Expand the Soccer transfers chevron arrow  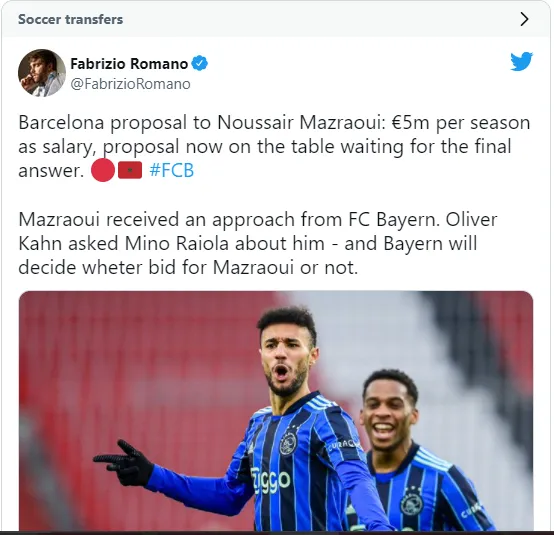pos(524,19)
